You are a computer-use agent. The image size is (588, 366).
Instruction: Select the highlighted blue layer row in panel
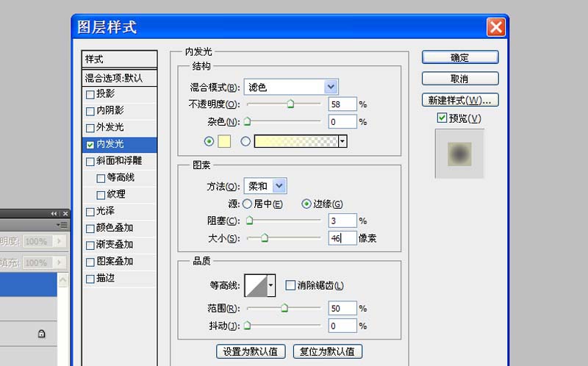click(29, 284)
